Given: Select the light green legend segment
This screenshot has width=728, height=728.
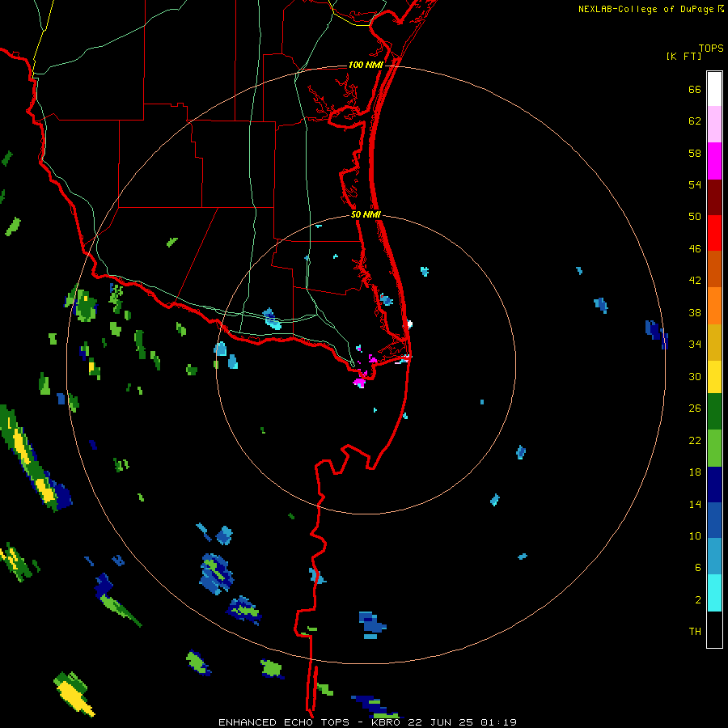Looking at the screenshot, I should 714,448.
